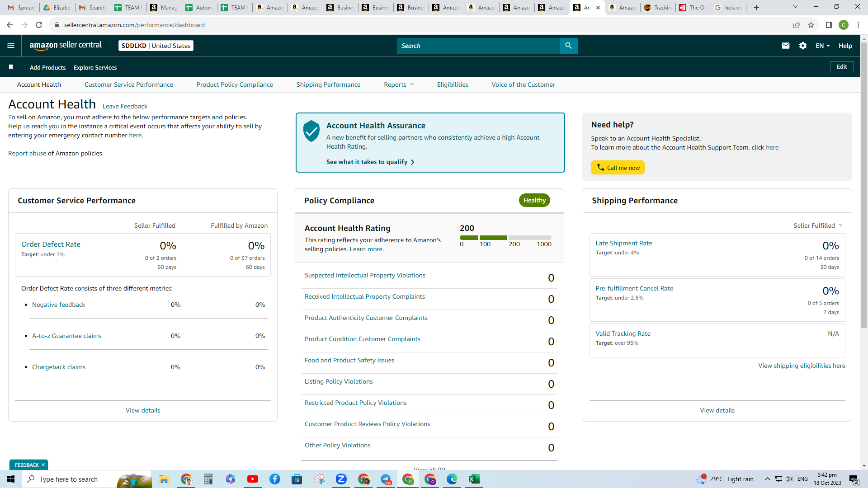Open a new browser tab
868x488 pixels.
tap(756, 8)
